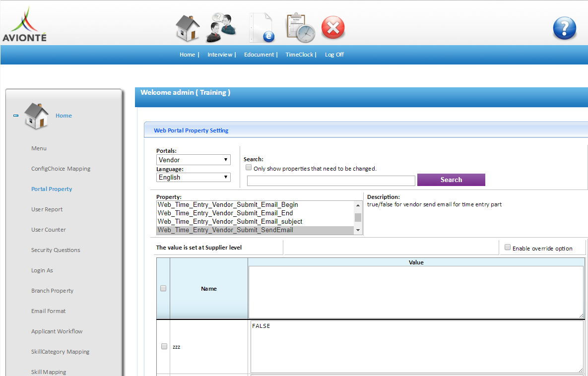This screenshot has width=588, height=376.
Task: Go to Security Questions in sidebar menu
Action: 56,250
